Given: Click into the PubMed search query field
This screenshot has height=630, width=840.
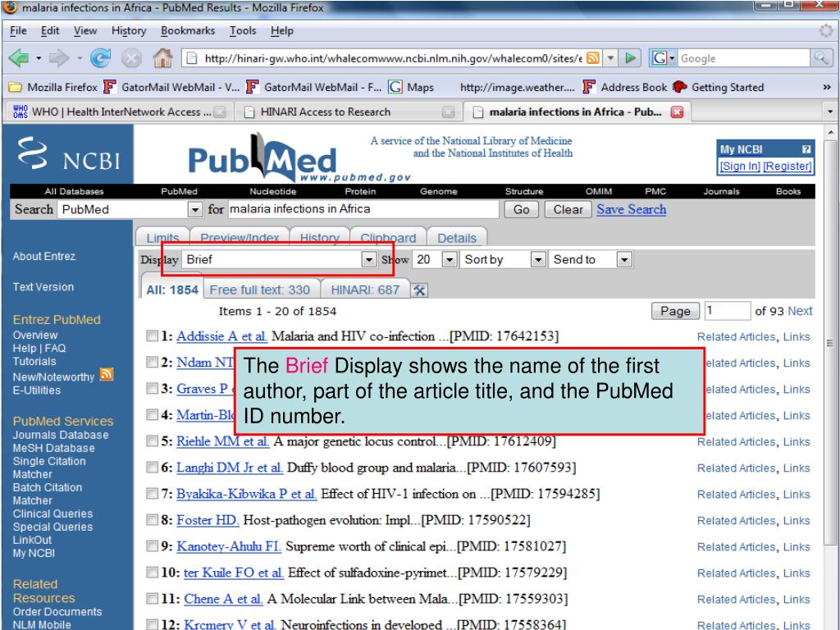Looking at the screenshot, I should (x=363, y=209).
